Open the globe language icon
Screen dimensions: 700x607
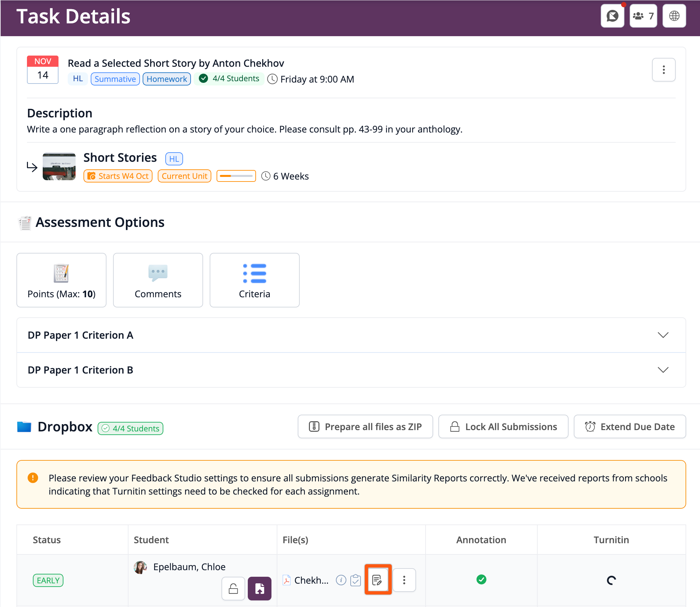pos(674,16)
